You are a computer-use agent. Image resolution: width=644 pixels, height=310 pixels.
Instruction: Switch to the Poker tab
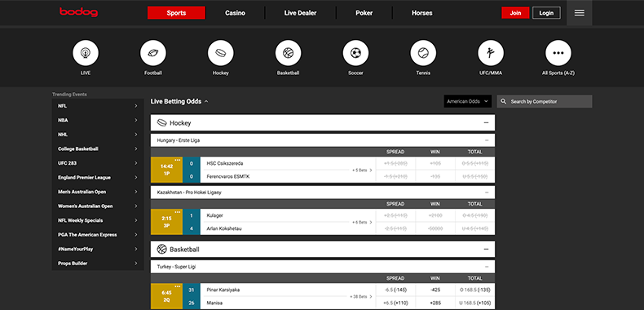(364, 13)
